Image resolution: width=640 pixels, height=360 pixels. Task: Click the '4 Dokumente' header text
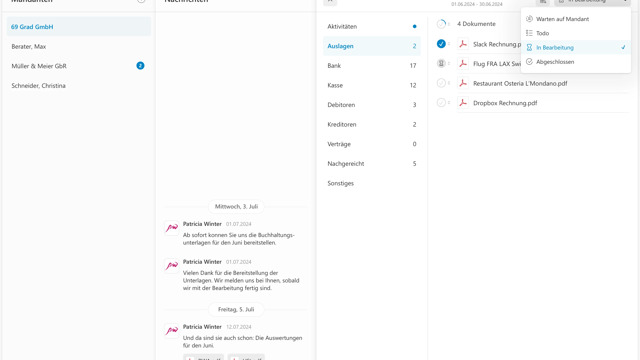coord(476,24)
